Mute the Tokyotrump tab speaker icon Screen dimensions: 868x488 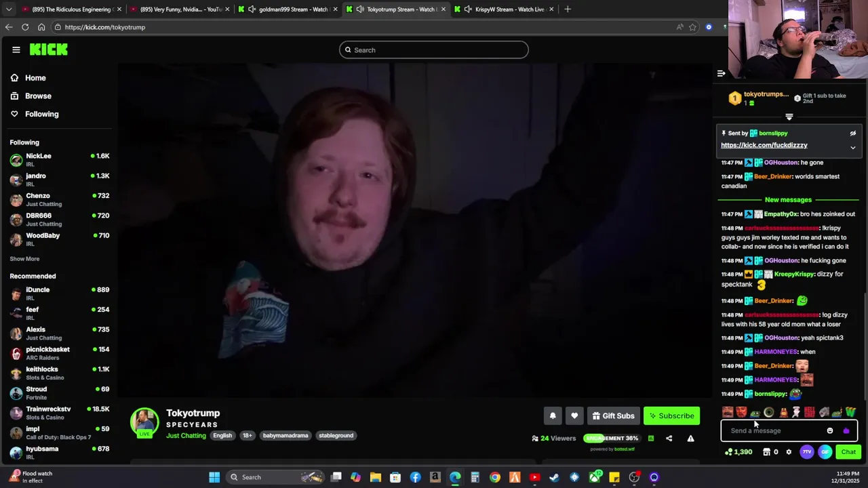pos(360,9)
